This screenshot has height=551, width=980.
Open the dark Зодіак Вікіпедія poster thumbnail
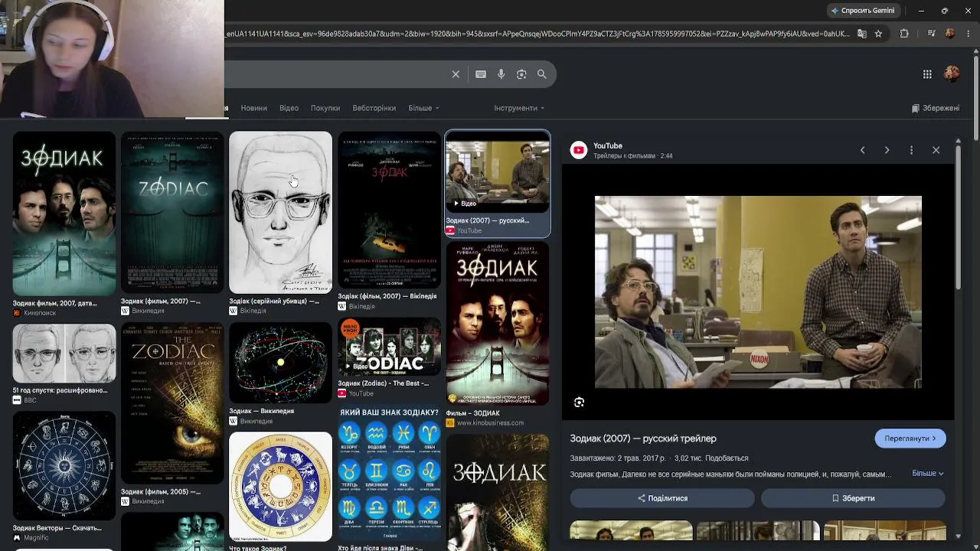(x=389, y=210)
